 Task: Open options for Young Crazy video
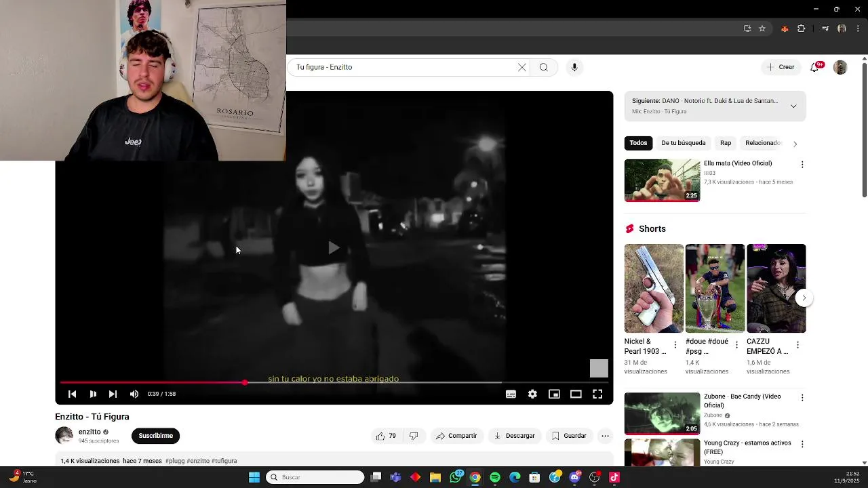pos(802,445)
